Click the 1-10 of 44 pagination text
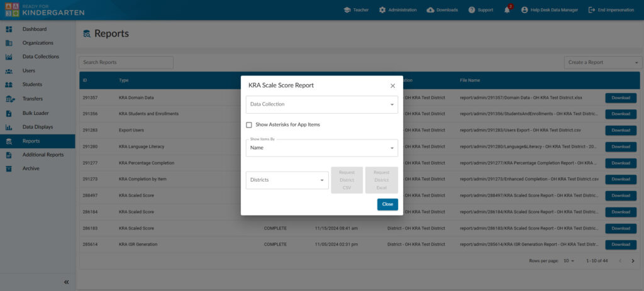 click(x=597, y=261)
